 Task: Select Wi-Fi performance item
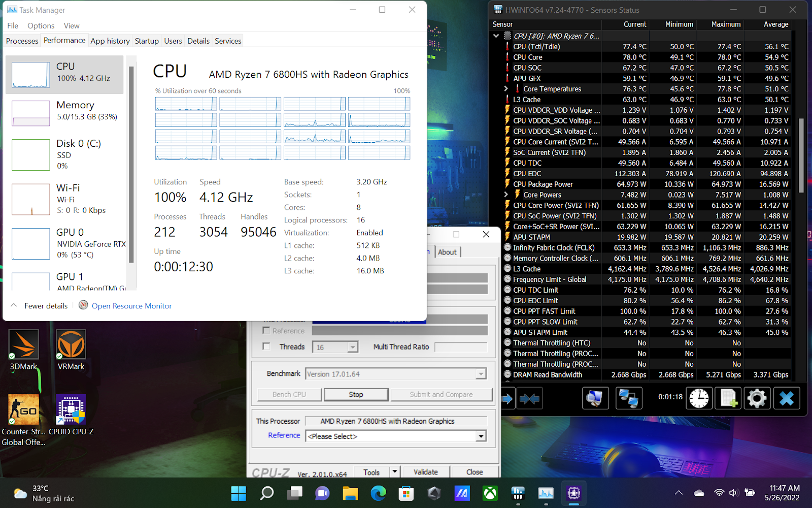click(64, 199)
